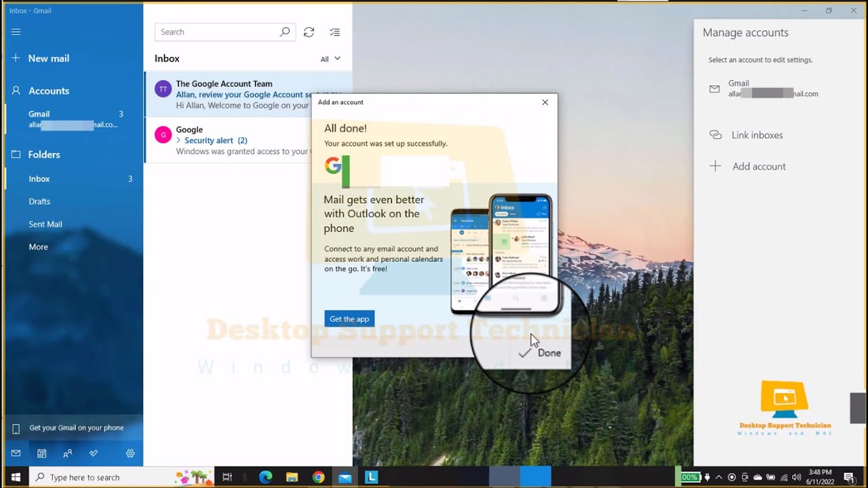The height and width of the screenshot is (488, 868).
Task: Open To Do checkmark icon
Action: click(x=94, y=453)
